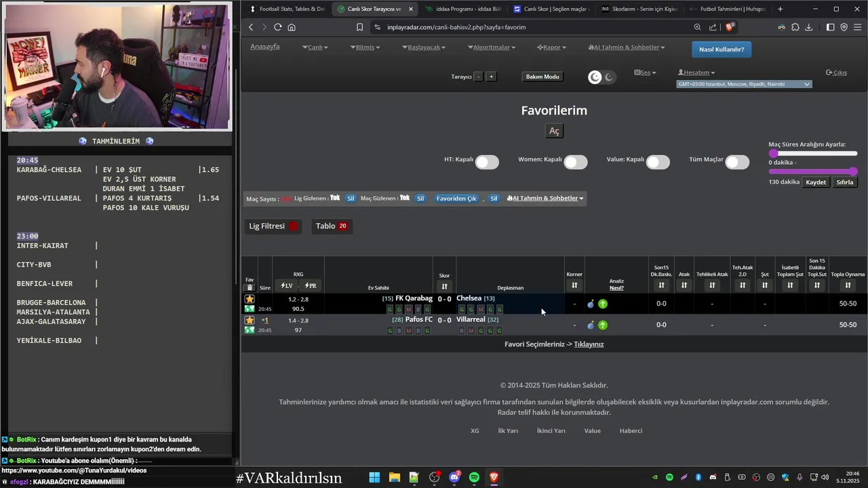Open the GMT+03:00 timezone selector
The image size is (868, 488).
744,84
